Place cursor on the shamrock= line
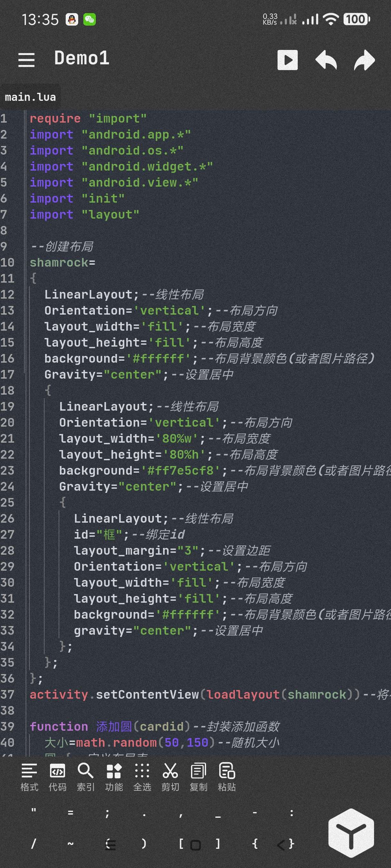The image size is (391, 868). pyautogui.click(x=62, y=263)
